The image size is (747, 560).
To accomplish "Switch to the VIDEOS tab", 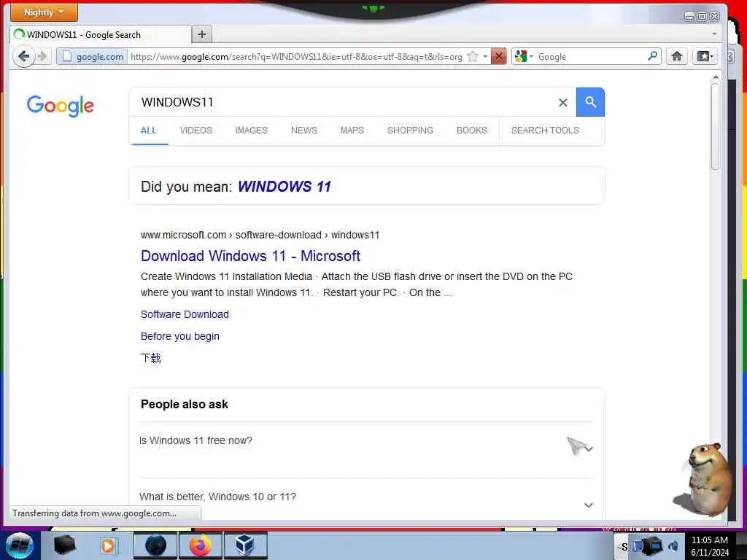I will click(x=196, y=131).
